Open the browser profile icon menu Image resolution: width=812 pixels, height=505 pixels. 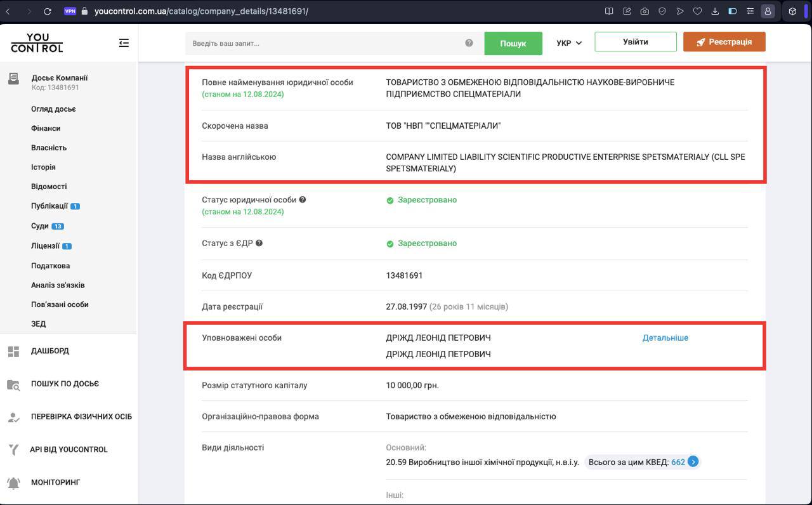768,11
